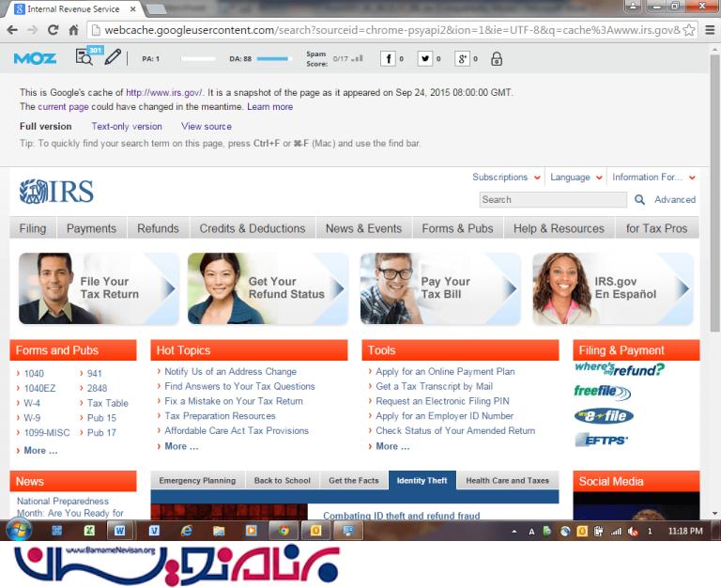Open the View source link
721x588 pixels.
pos(206,126)
